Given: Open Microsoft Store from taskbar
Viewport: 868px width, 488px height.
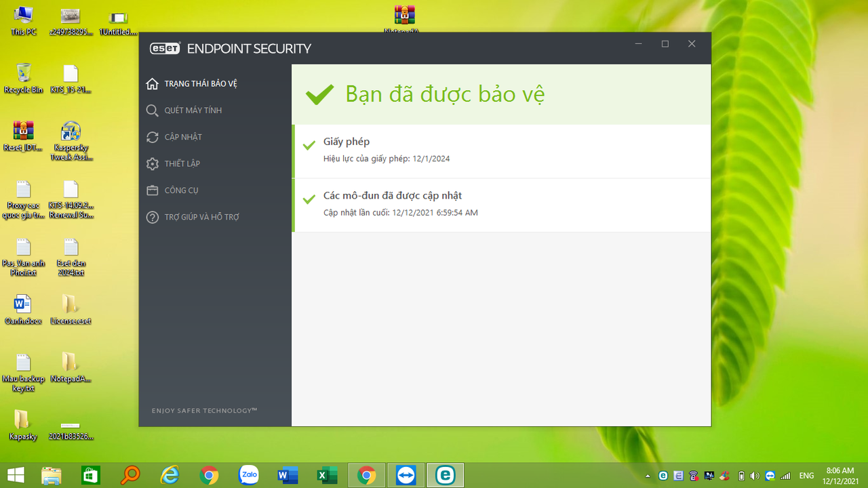Looking at the screenshot, I should [90, 475].
